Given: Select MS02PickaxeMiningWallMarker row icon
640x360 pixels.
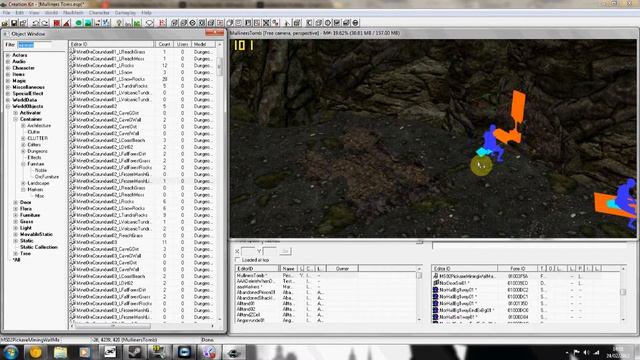Looking at the screenshot, I should pos(436,276).
